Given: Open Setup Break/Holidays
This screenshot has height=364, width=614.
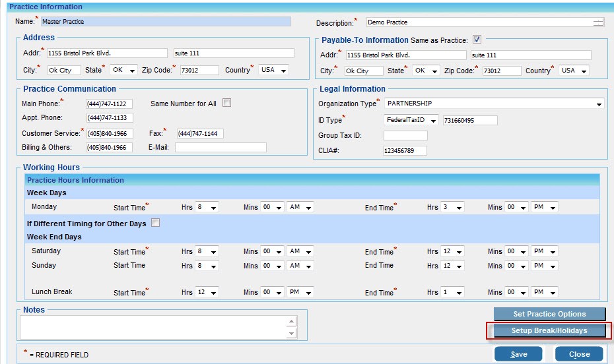Looking at the screenshot, I should [549, 330].
